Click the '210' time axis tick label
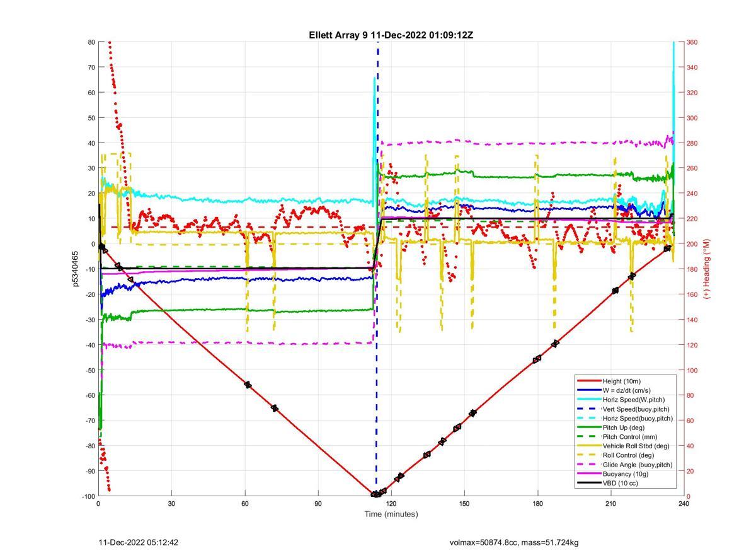The height and width of the screenshot is (558, 756). pyautogui.click(x=611, y=504)
